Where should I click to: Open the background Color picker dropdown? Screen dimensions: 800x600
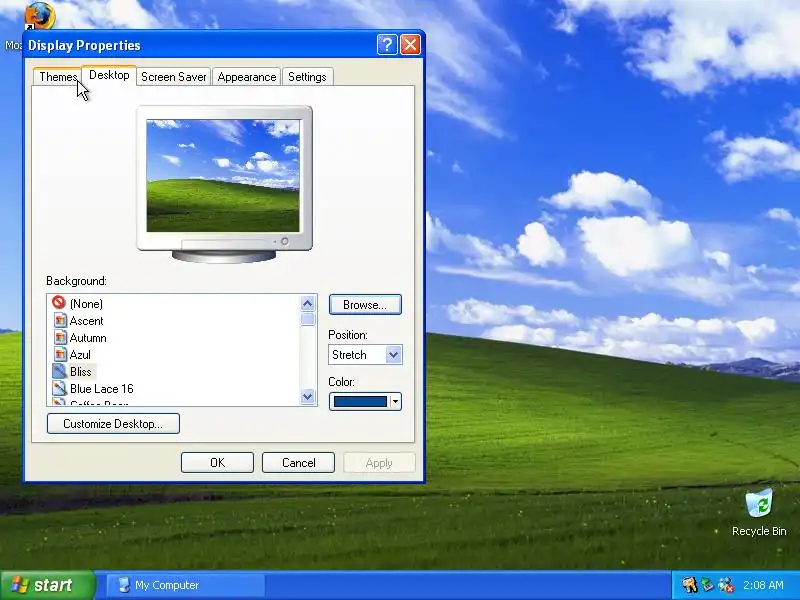[365, 402]
